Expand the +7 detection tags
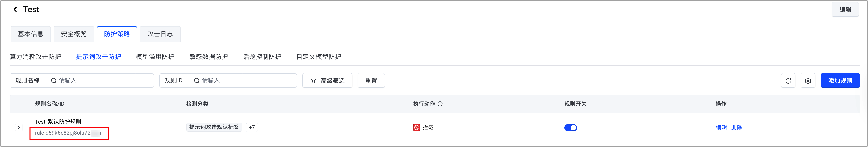Screen dimensions: 868x147 252,127
